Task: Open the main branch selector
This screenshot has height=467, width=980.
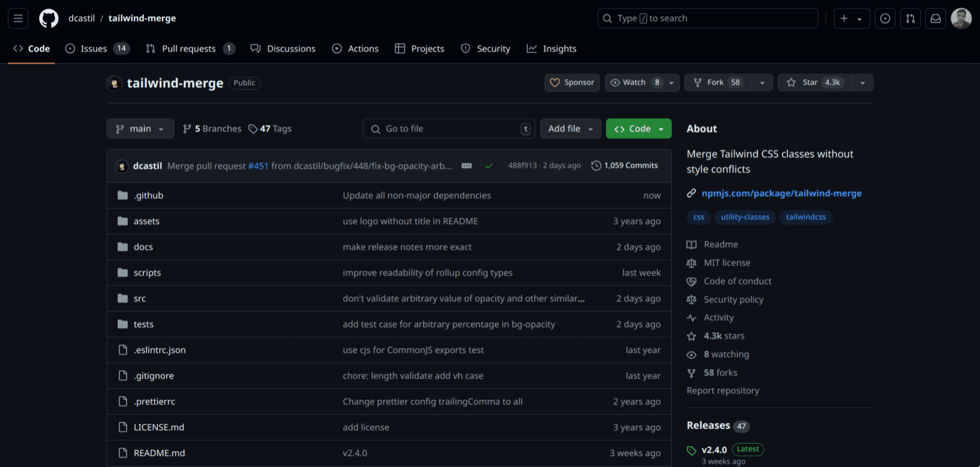Action: [x=140, y=129]
